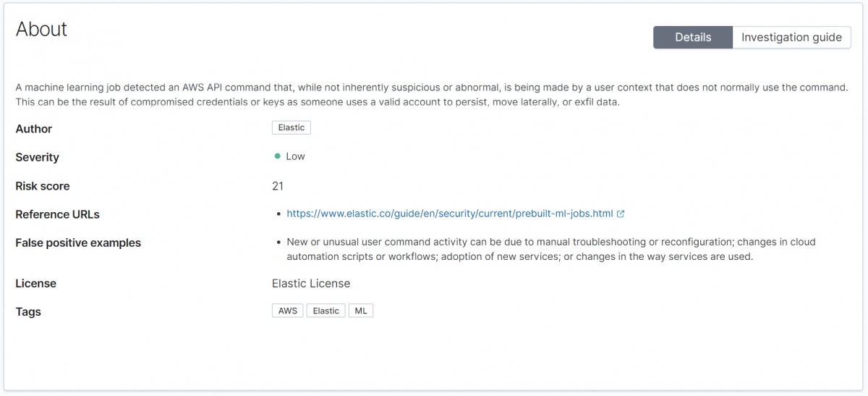Image resolution: width=868 pixels, height=396 pixels.
Task: Click the Tags field label
Action: (28, 312)
